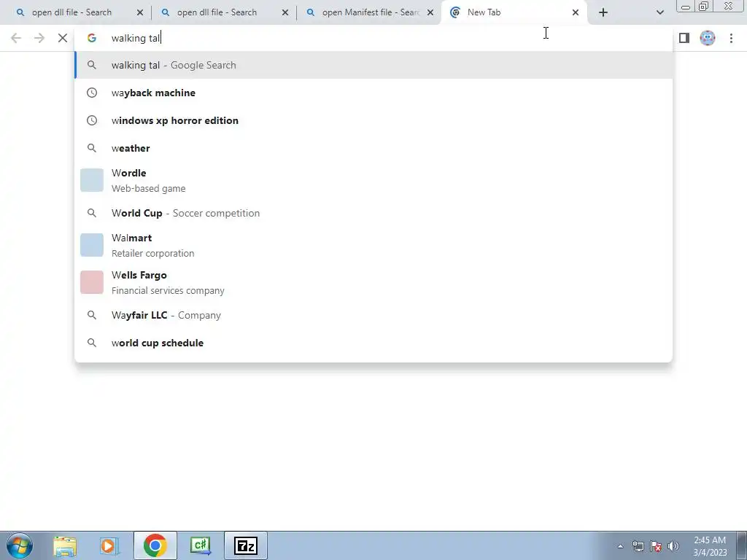The width and height of the screenshot is (747, 560).
Task: Launch Windows Media Player from taskbar
Action: pyautogui.click(x=109, y=545)
